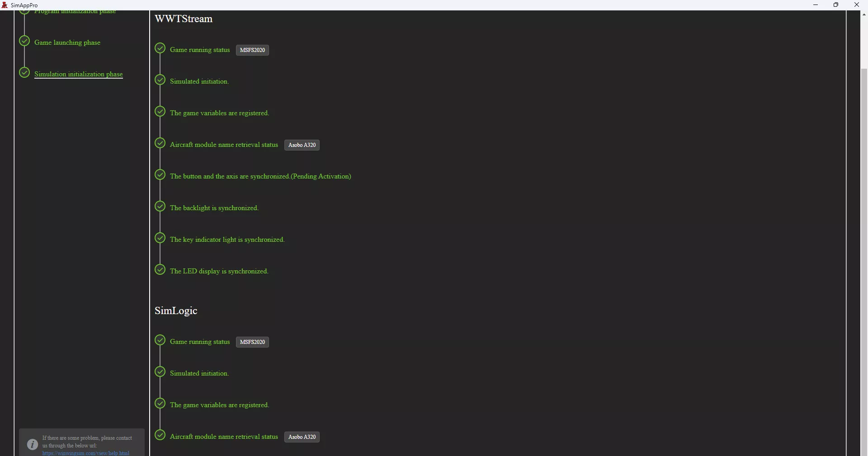Click the check icon beside SimLogic Aircraft module name
This screenshot has height=456, width=868.
click(x=160, y=435)
